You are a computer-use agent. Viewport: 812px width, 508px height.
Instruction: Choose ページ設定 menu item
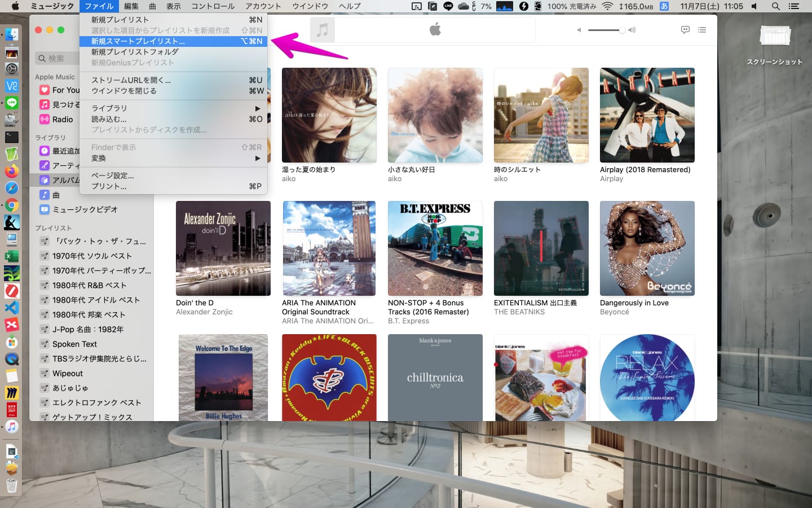(173, 176)
